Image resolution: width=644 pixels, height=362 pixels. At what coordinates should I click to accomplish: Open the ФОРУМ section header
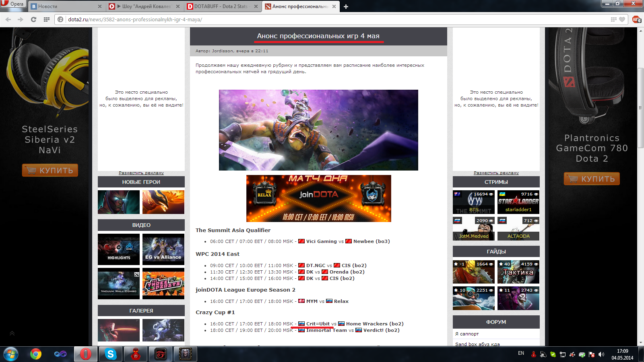coord(496,322)
